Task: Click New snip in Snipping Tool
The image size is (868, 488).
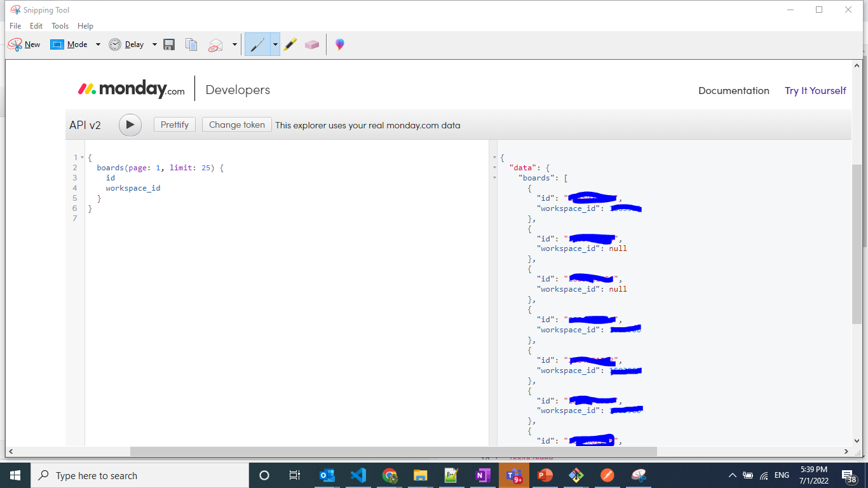Action: (x=24, y=44)
